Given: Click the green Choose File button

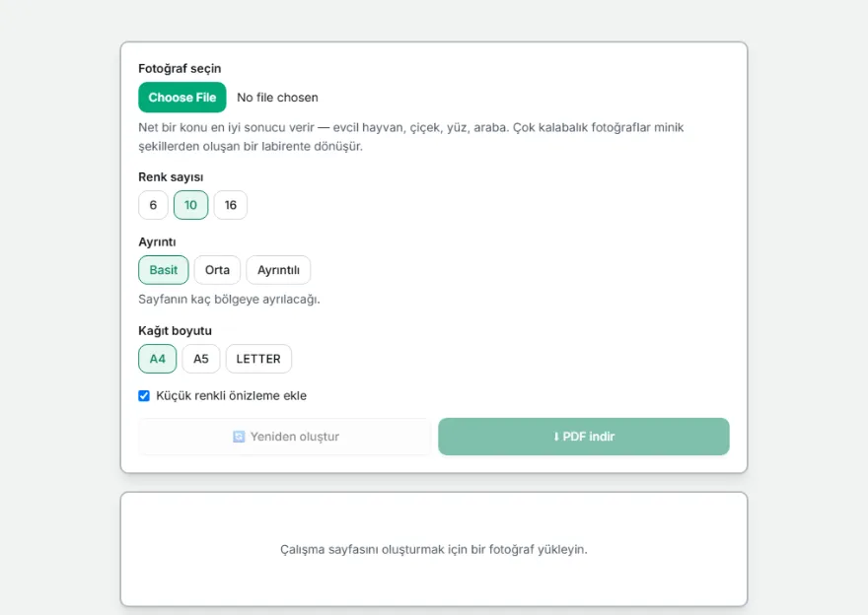Looking at the screenshot, I should click(x=182, y=98).
